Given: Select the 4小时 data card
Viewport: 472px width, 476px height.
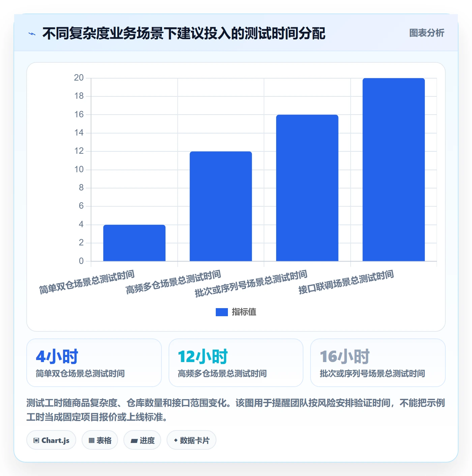Looking at the screenshot, I should [94, 363].
